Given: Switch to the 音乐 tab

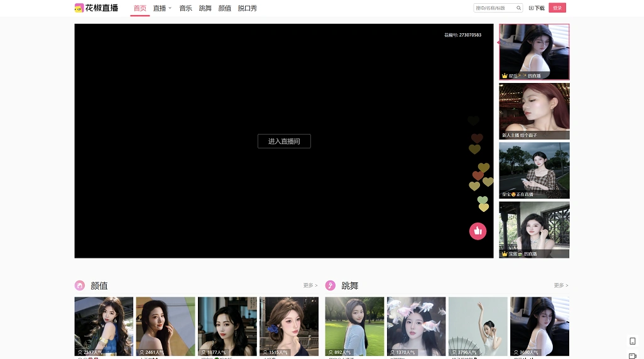Looking at the screenshot, I should [x=185, y=8].
